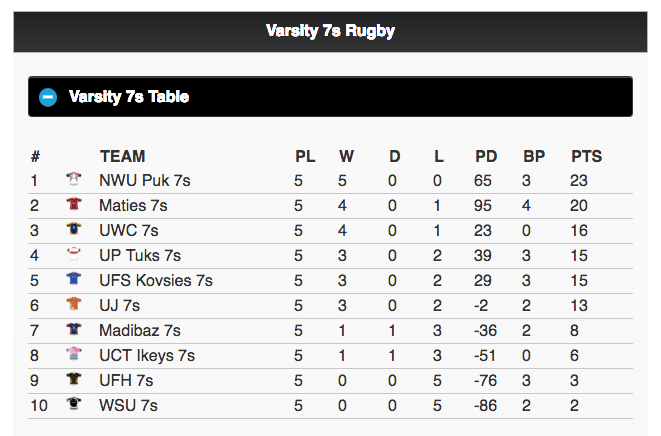The height and width of the screenshot is (436, 661).
Task: Click the UP Tuks 7s jersey icon
Action: click(73, 255)
